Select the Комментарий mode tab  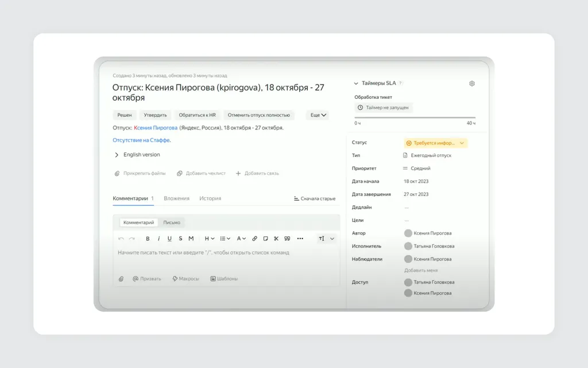139,223
